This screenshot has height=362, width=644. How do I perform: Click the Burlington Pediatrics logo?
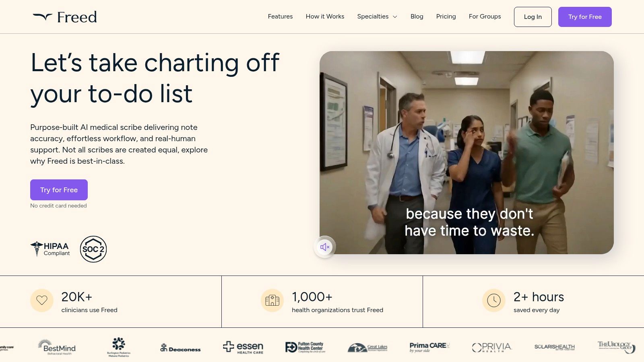[x=119, y=347]
